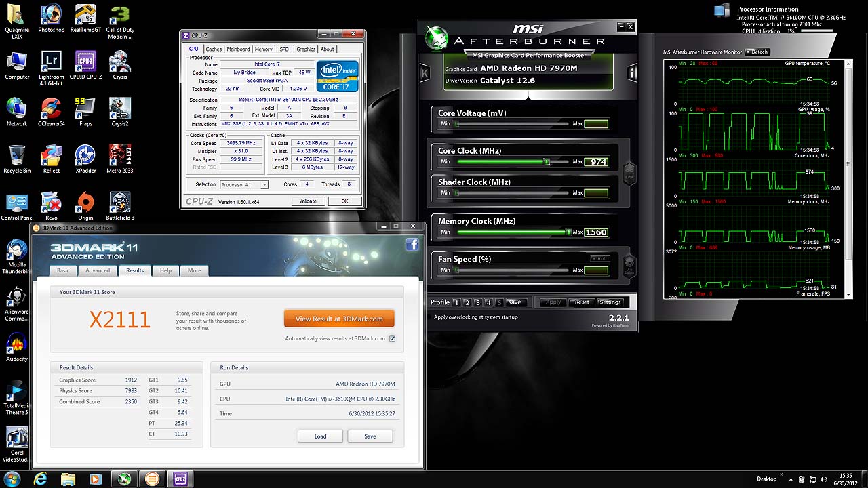This screenshot has width=868, height=488.
Task: Click the Memory Clock value field showing 1560
Action: click(x=596, y=232)
